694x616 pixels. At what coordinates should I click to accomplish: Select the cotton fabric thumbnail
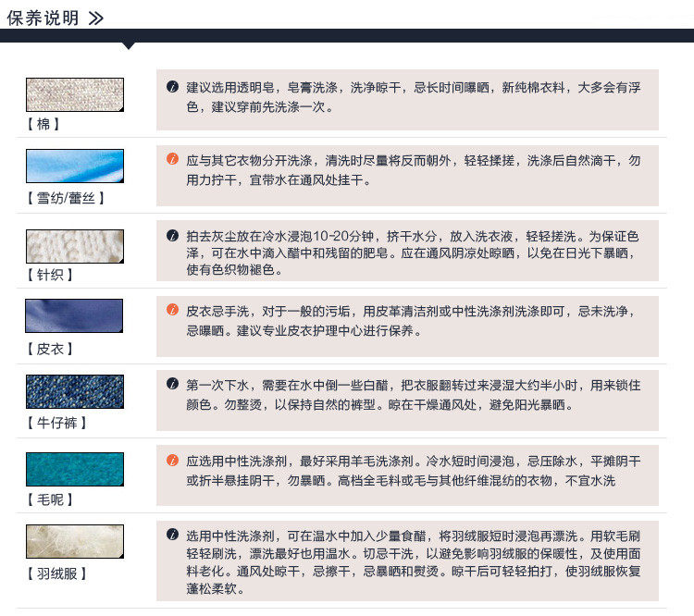pos(74,94)
